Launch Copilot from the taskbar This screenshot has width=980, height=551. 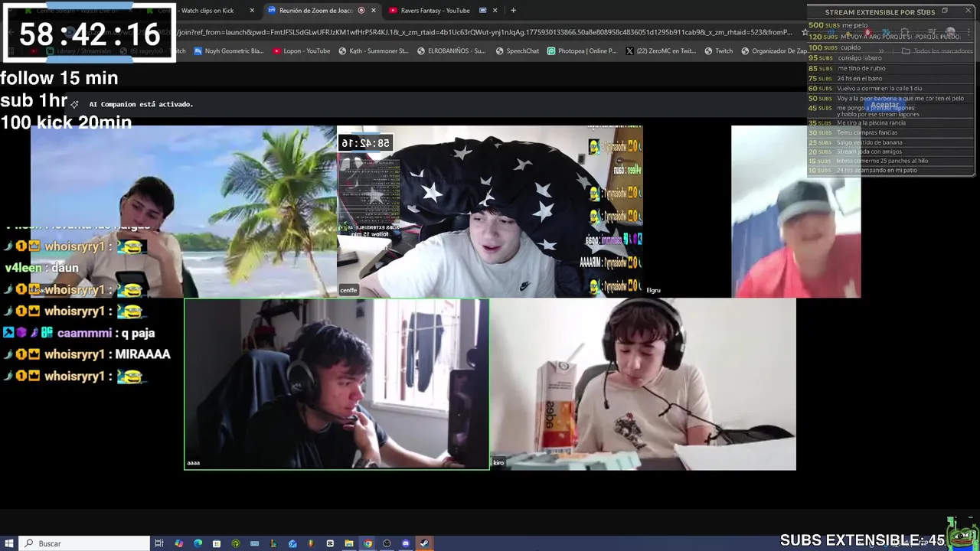[x=178, y=543]
